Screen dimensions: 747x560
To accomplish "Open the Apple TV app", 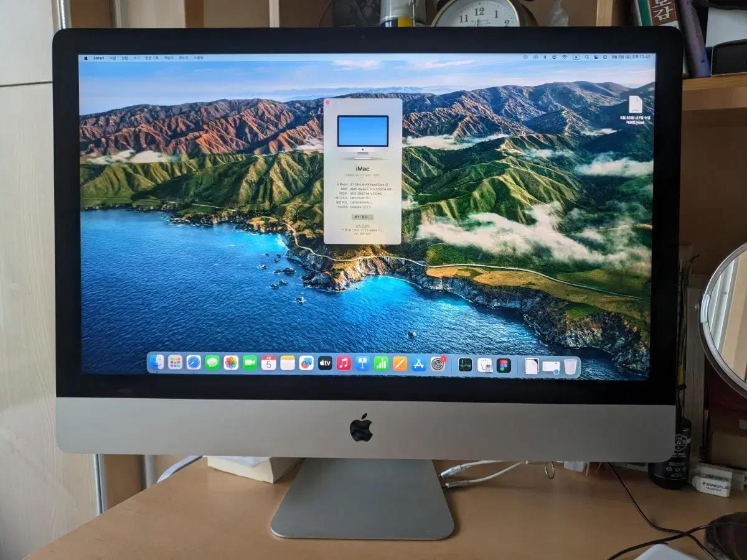I will click(x=325, y=363).
